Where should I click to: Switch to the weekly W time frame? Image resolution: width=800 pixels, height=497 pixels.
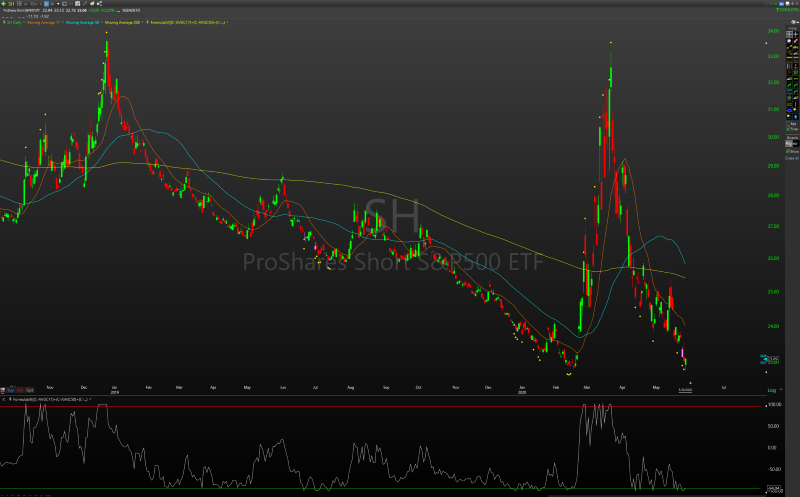52,4
